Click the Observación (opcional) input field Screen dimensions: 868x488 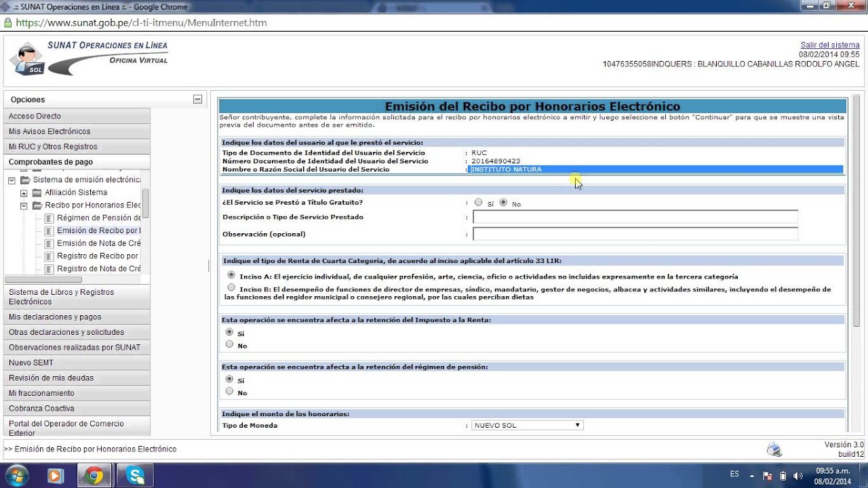635,234
